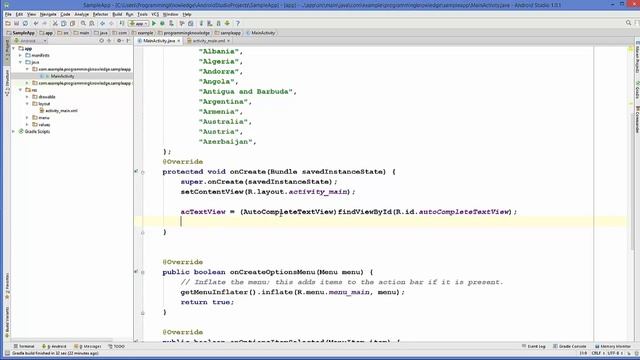Click the Make Project icon
Viewport: 640px width, 360px height.
[x=122, y=24]
